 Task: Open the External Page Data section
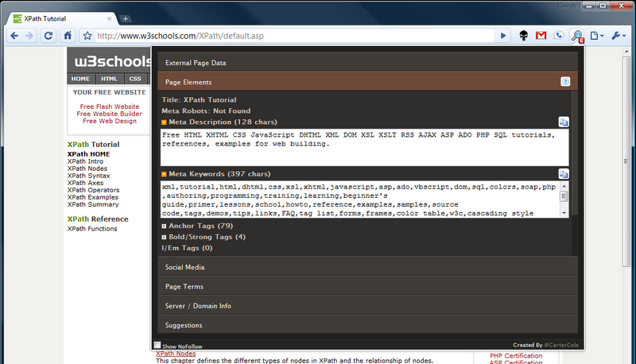click(367, 63)
